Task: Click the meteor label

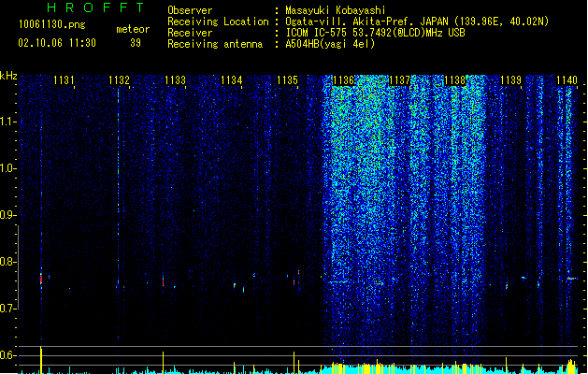Action: 133,29
